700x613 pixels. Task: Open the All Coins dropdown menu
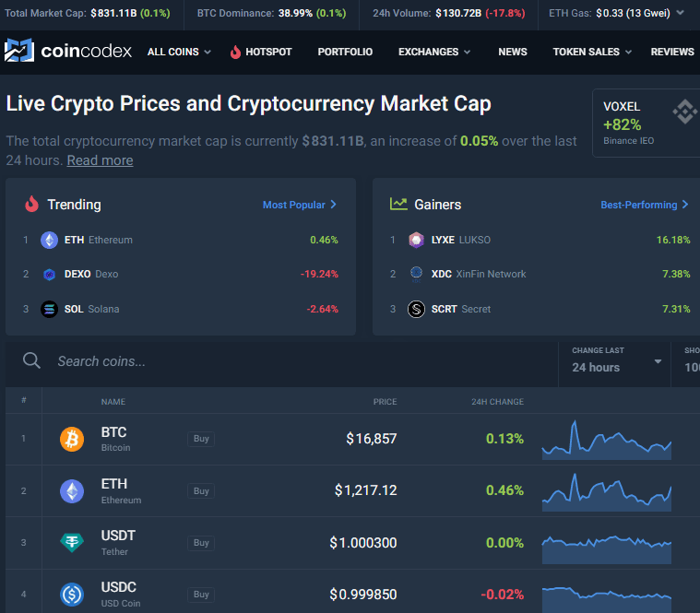[x=179, y=52]
